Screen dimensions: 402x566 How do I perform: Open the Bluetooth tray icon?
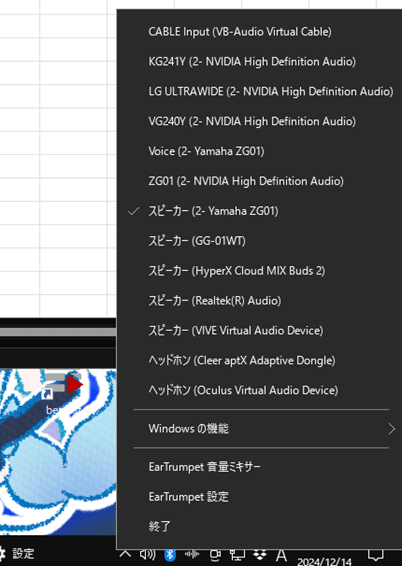170,555
